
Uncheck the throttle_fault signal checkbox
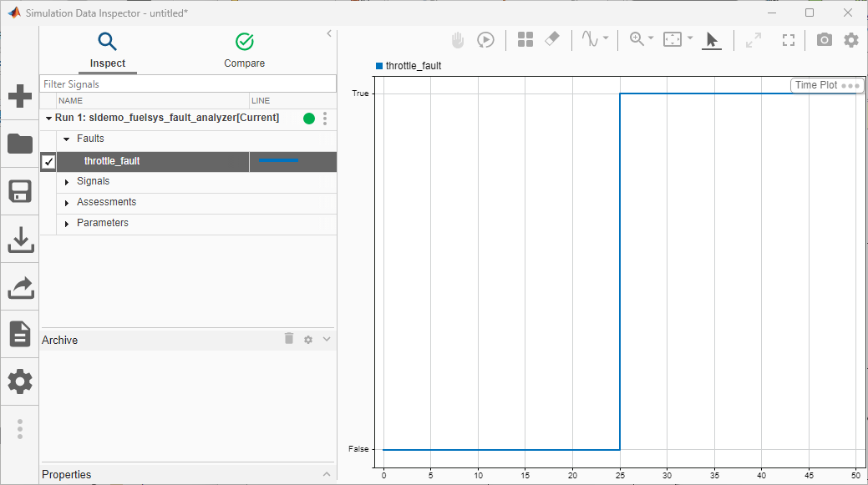[x=48, y=161]
